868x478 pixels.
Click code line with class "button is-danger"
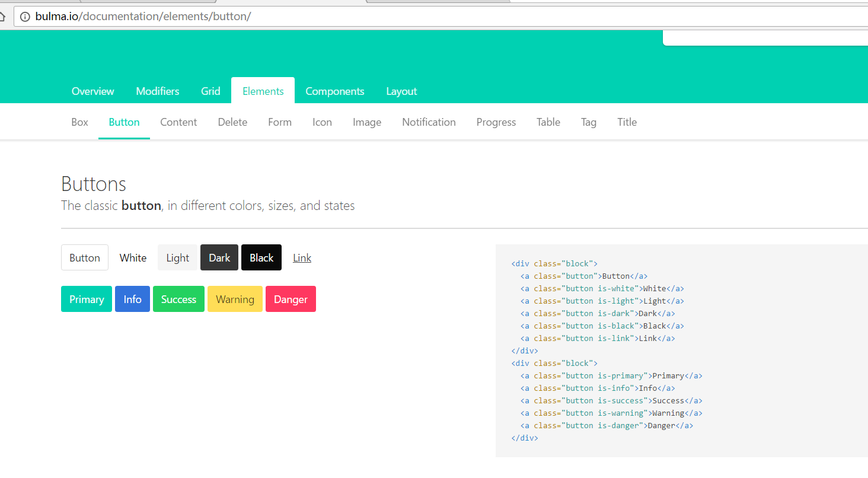click(607, 425)
